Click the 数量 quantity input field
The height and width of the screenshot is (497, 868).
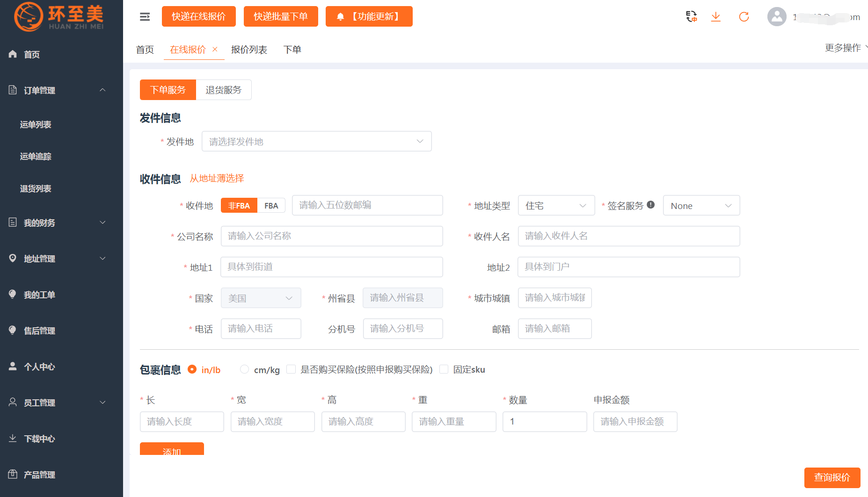click(x=545, y=422)
